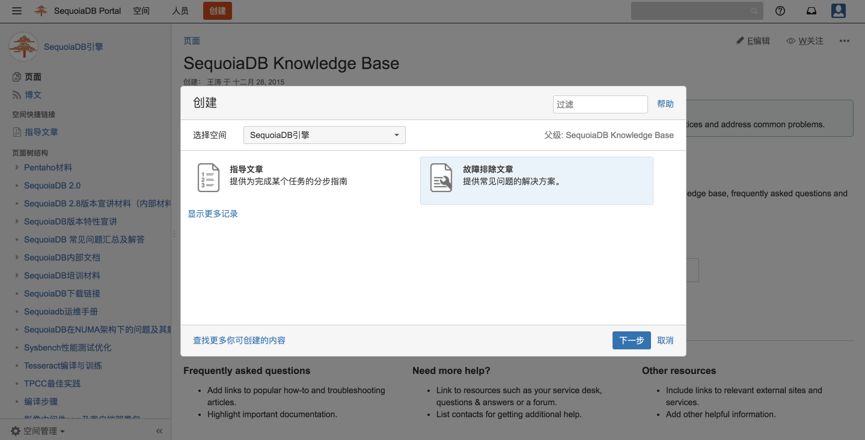Open SequoiaDB下载链接 page
This screenshot has width=865, height=440.
pos(62,293)
